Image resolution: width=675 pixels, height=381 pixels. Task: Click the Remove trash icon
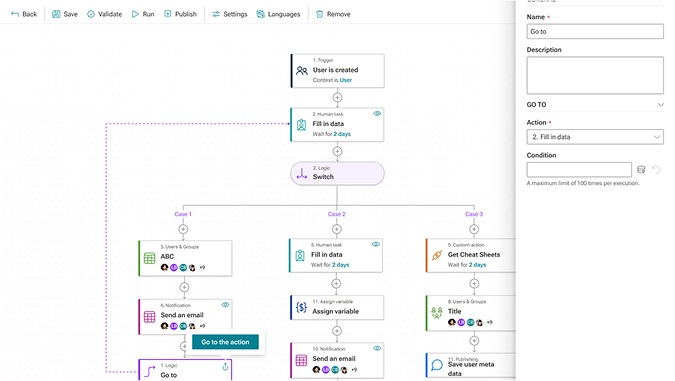[319, 14]
